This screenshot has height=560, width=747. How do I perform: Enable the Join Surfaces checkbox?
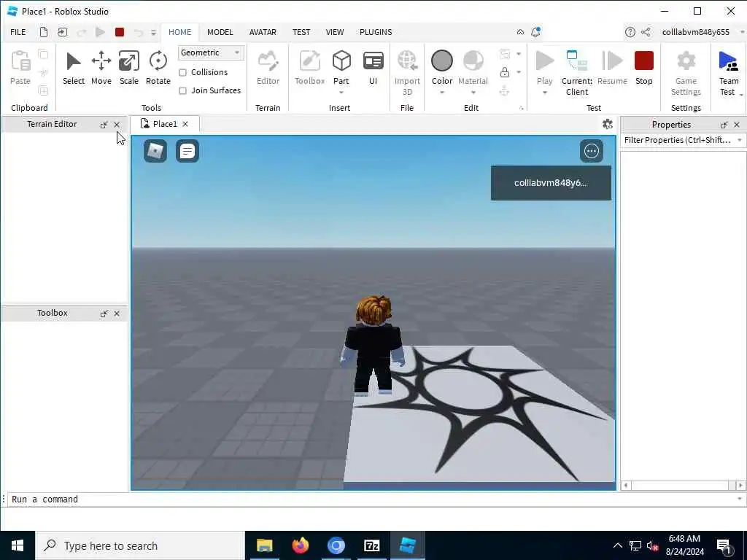pos(182,90)
